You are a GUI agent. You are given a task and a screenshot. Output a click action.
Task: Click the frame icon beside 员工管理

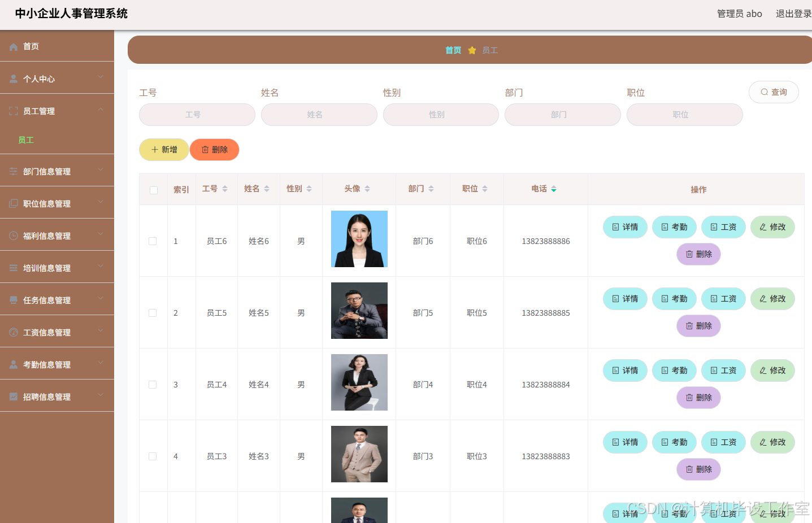(14, 111)
